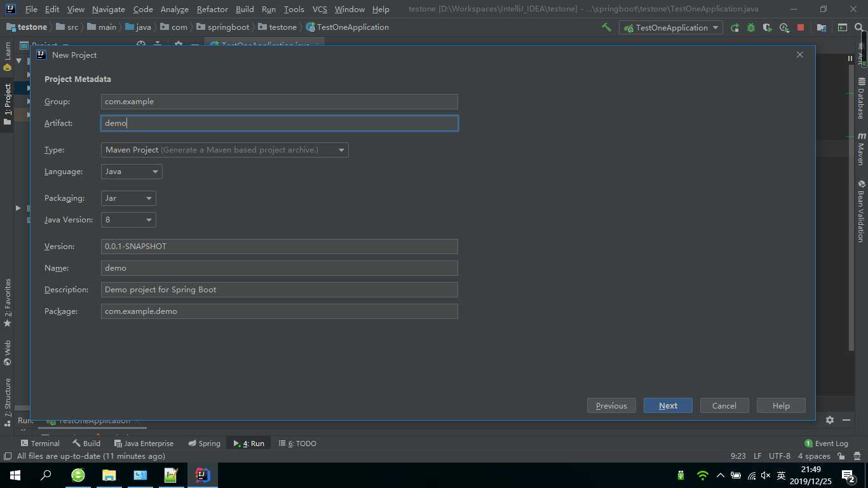This screenshot has width=868, height=488.
Task: Open the 1: Project side panel
Action: [8, 104]
